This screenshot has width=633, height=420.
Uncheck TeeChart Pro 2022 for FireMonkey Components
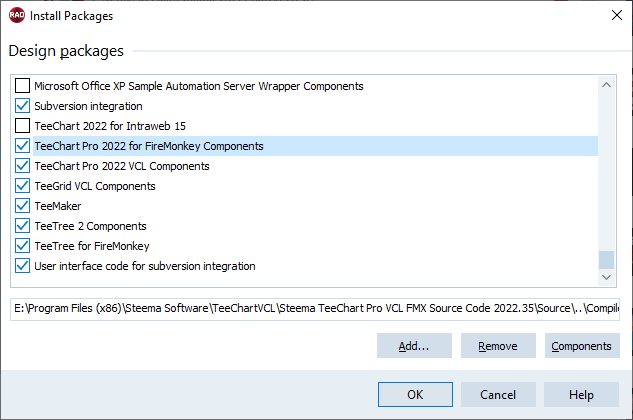(23, 146)
